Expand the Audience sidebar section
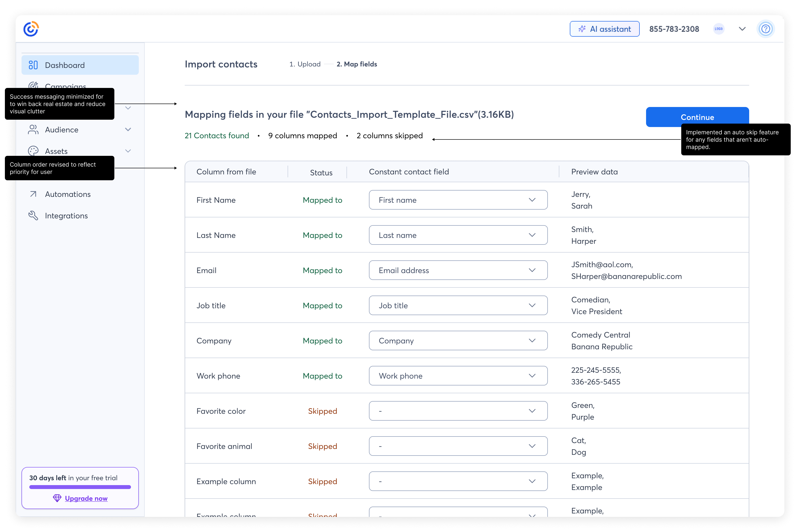The image size is (800, 532). click(x=128, y=130)
